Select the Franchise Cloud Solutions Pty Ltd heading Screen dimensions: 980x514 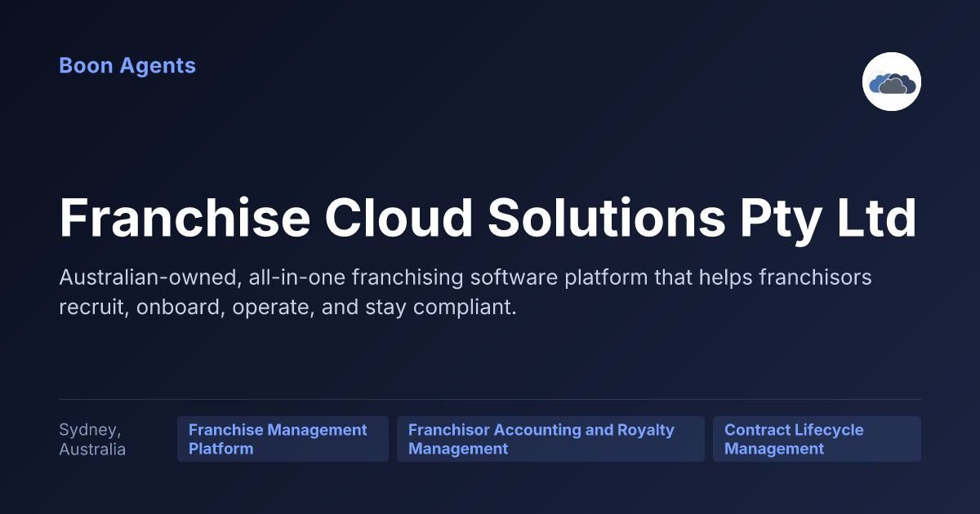[488, 219]
